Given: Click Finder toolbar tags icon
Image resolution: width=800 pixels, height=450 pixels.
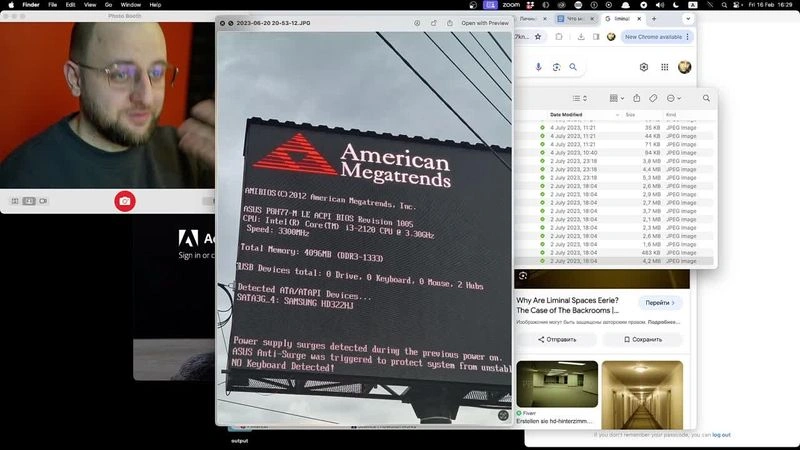Looking at the screenshot, I should [x=653, y=98].
